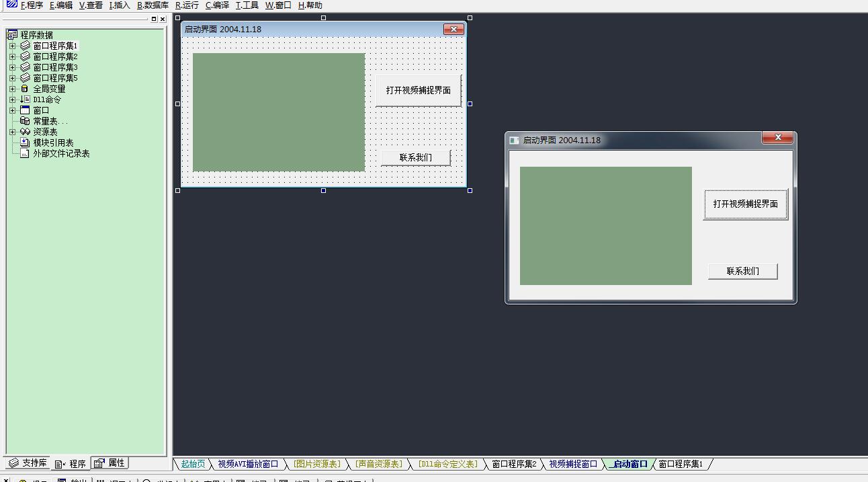Show the 属性 panel tab
The image size is (868, 482).
click(x=110, y=463)
